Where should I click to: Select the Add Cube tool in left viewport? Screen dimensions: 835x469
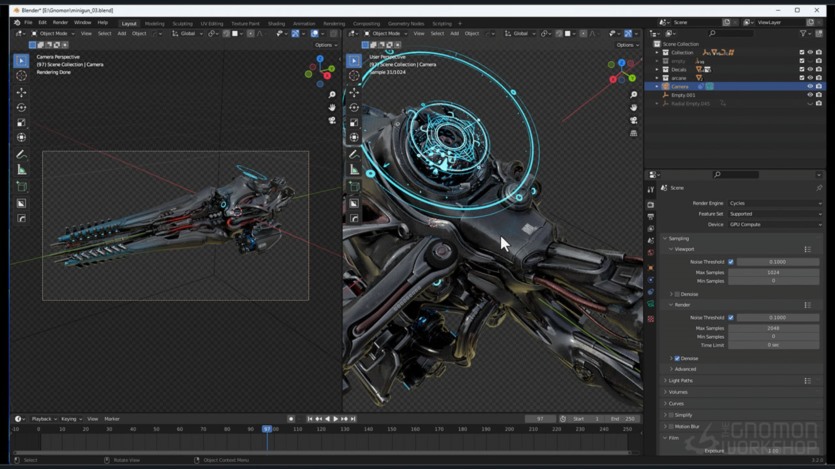(x=21, y=187)
